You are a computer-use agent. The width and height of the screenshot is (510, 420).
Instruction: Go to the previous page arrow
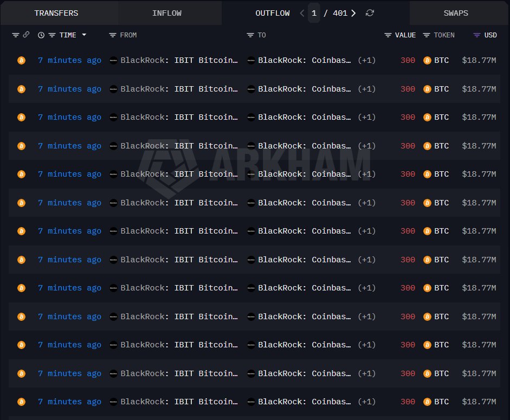(x=302, y=13)
